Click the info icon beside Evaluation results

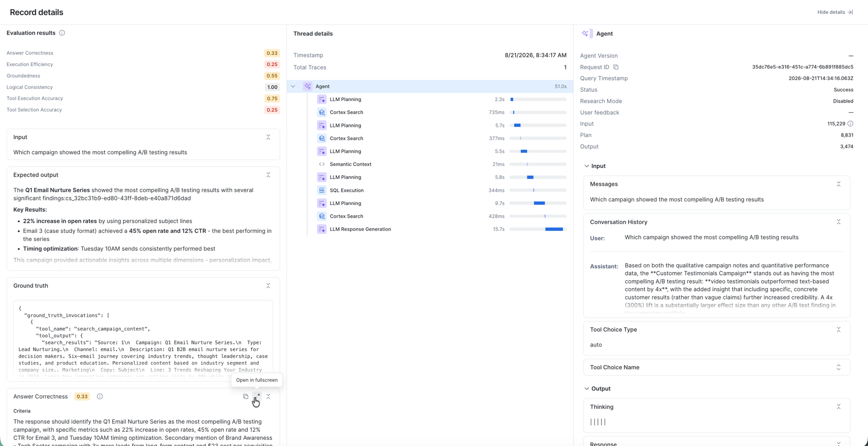coord(62,33)
